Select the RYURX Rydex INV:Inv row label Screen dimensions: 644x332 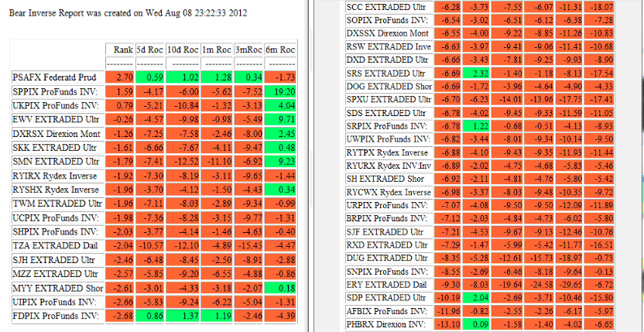point(389,166)
